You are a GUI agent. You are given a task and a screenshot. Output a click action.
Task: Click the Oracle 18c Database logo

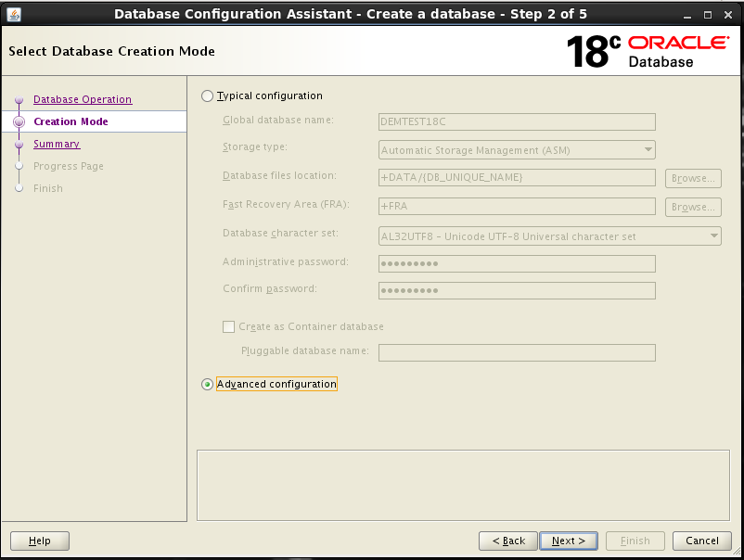(x=648, y=51)
